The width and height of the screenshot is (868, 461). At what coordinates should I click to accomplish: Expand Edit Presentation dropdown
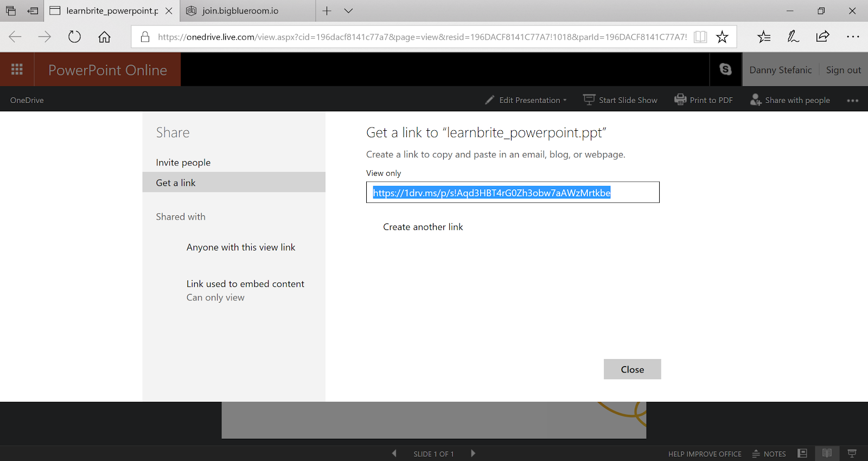point(526,100)
